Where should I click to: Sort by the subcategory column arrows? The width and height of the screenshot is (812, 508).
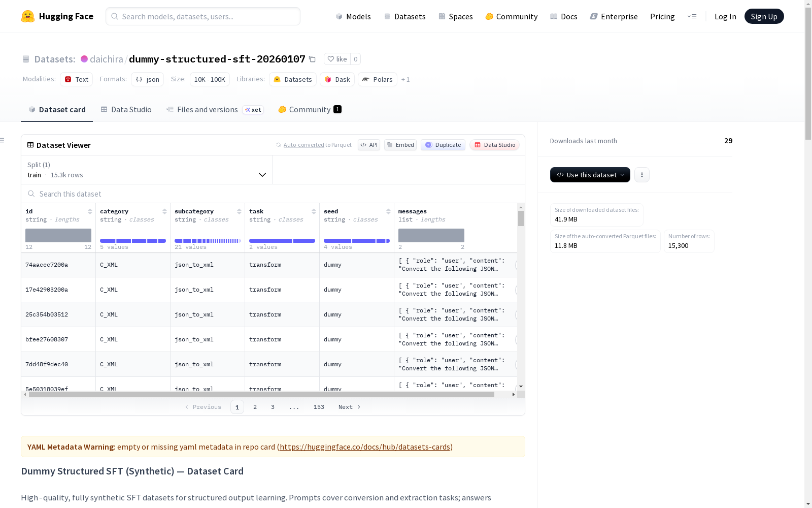coord(239,211)
